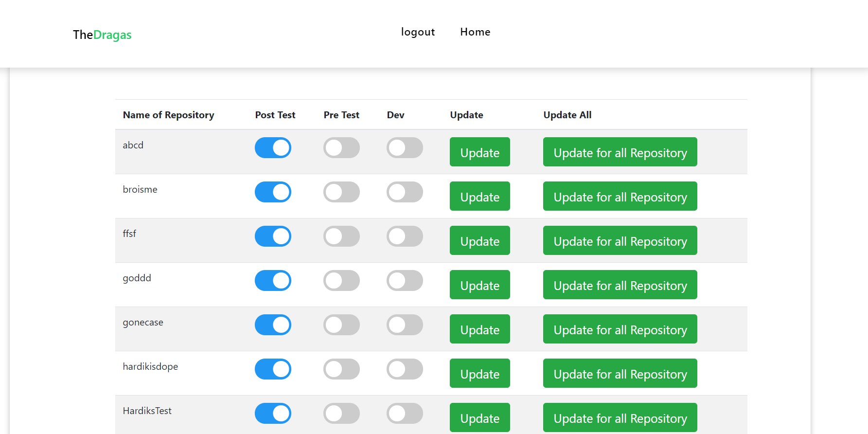The width and height of the screenshot is (868, 434).
Task: Turn on Pre Test for broisme
Action: (x=341, y=192)
